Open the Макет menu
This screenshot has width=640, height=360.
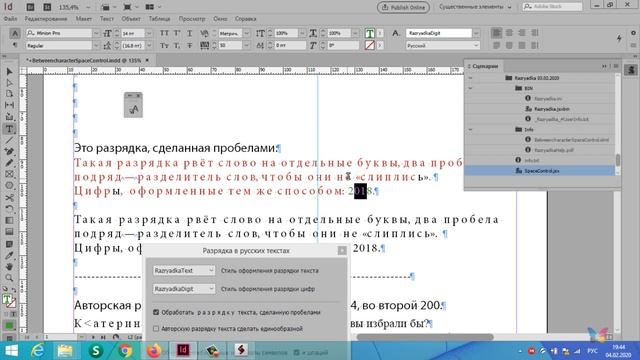coord(84,19)
